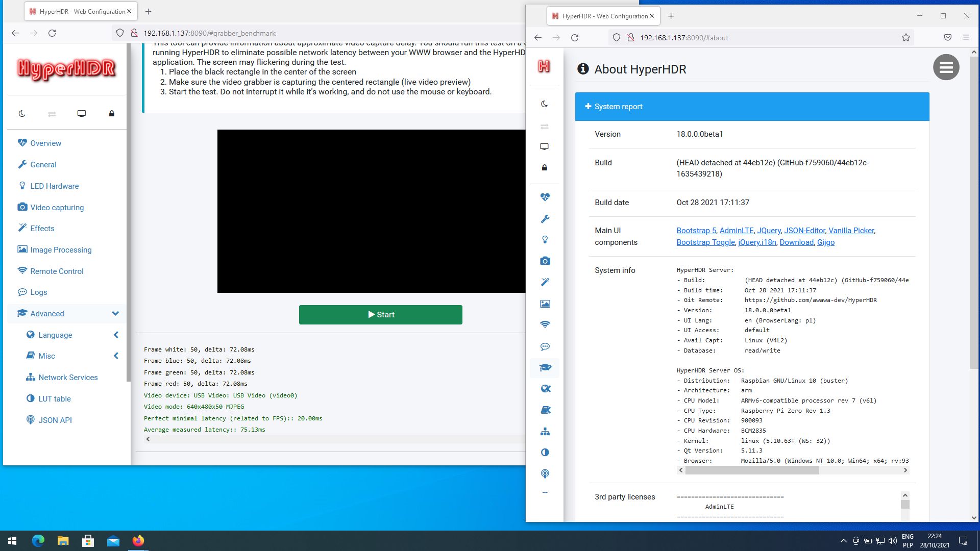Click the monitor preview icon in About window
Screen dimensions: 980x551
(x=545, y=147)
